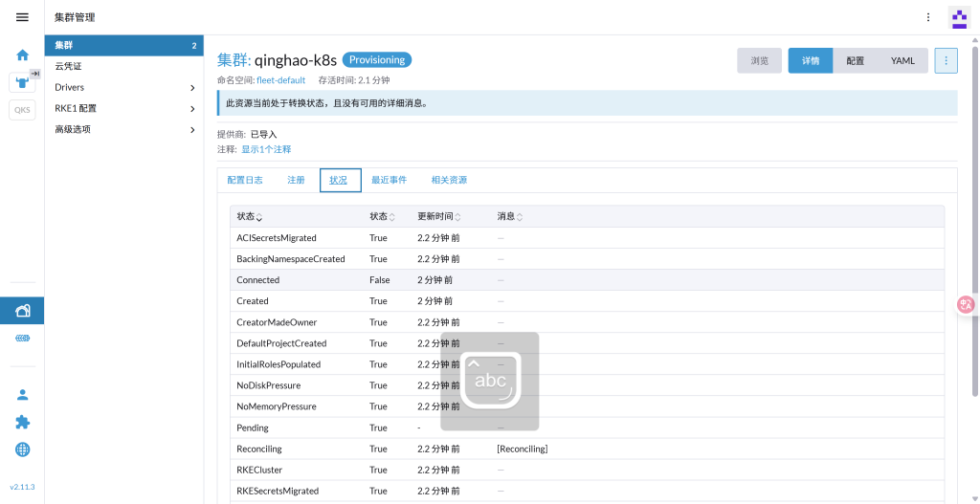Viewport: 980px width, 504px height.
Task: Open the user avatar menu
Action: click(x=958, y=17)
